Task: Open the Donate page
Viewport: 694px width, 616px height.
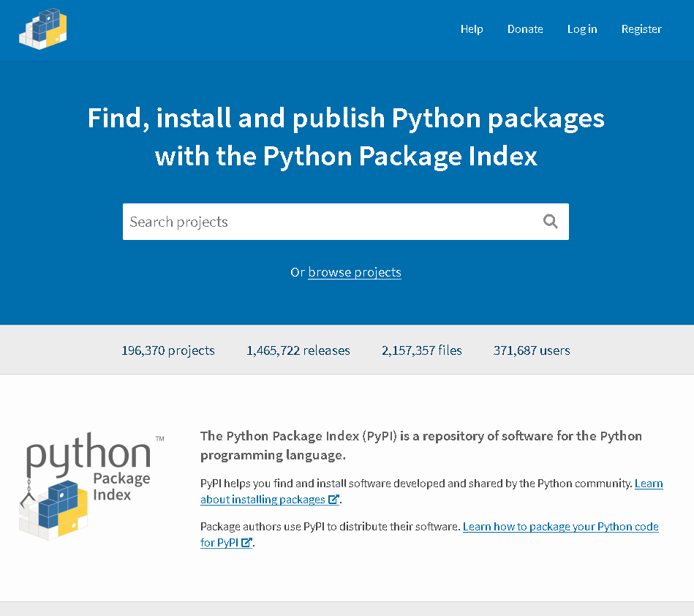Action: 525,29
